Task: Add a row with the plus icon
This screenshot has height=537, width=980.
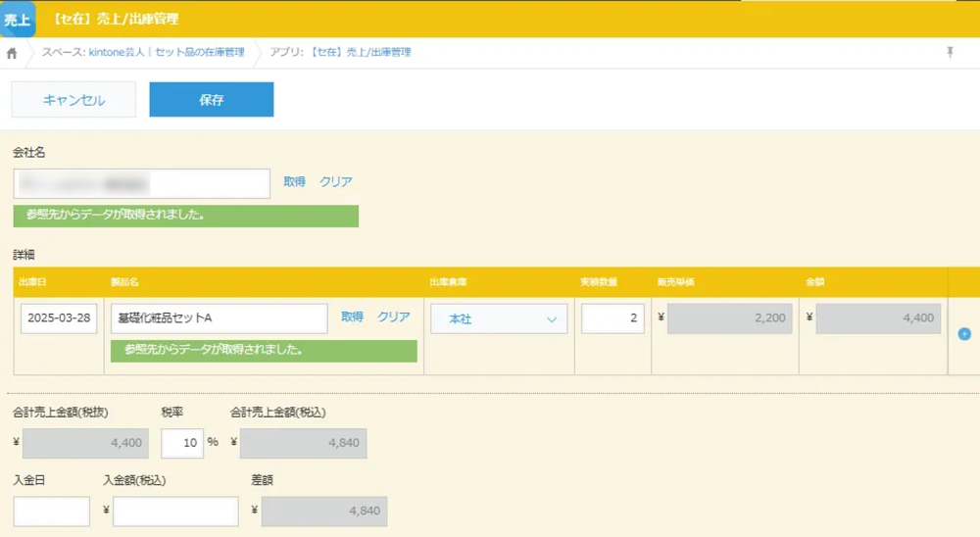Action: tap(963, 334)
